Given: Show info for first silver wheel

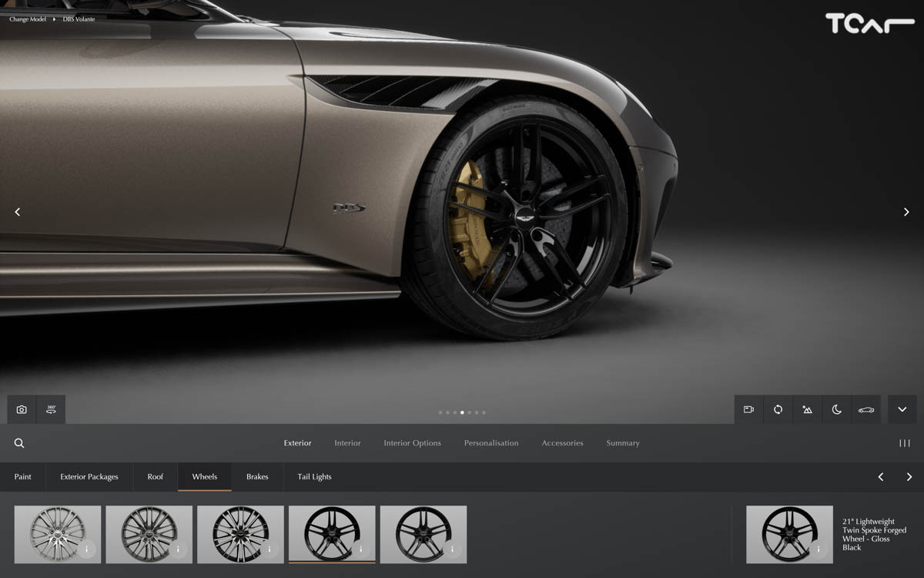Looking at the screenshot, I should pyautogui.click(x=87, y=549).
